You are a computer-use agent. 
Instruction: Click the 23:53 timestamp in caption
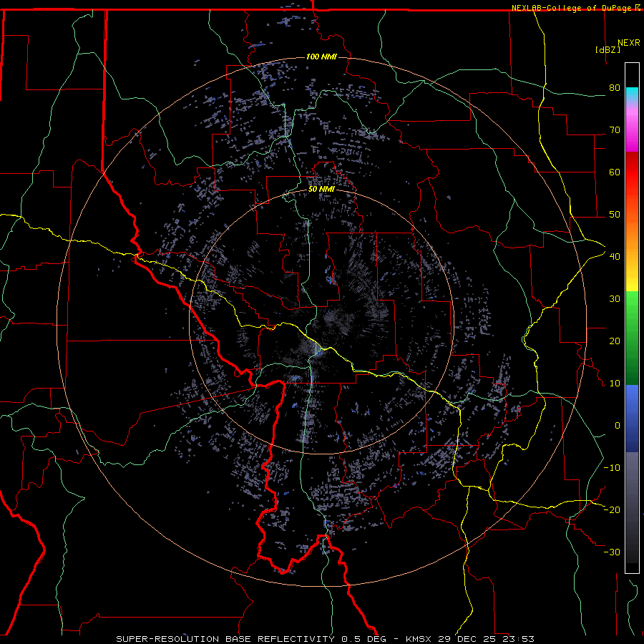519,638
